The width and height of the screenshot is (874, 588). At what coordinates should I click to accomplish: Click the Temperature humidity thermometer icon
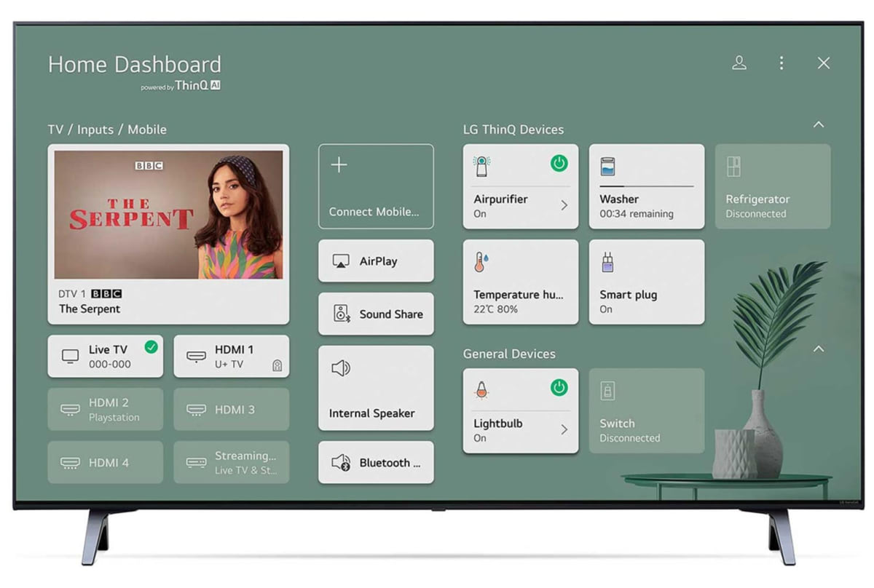pyautogui.click(x=480, y=262)
